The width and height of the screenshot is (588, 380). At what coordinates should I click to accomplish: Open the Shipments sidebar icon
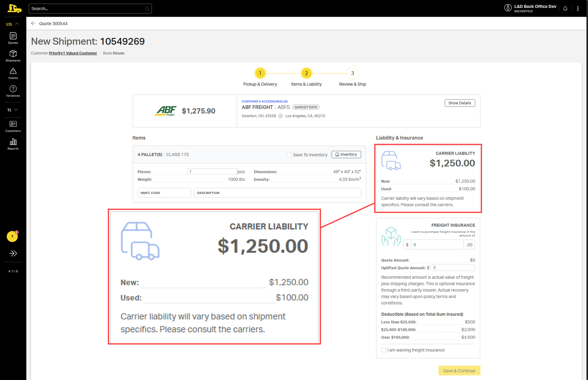click(13, 56)
